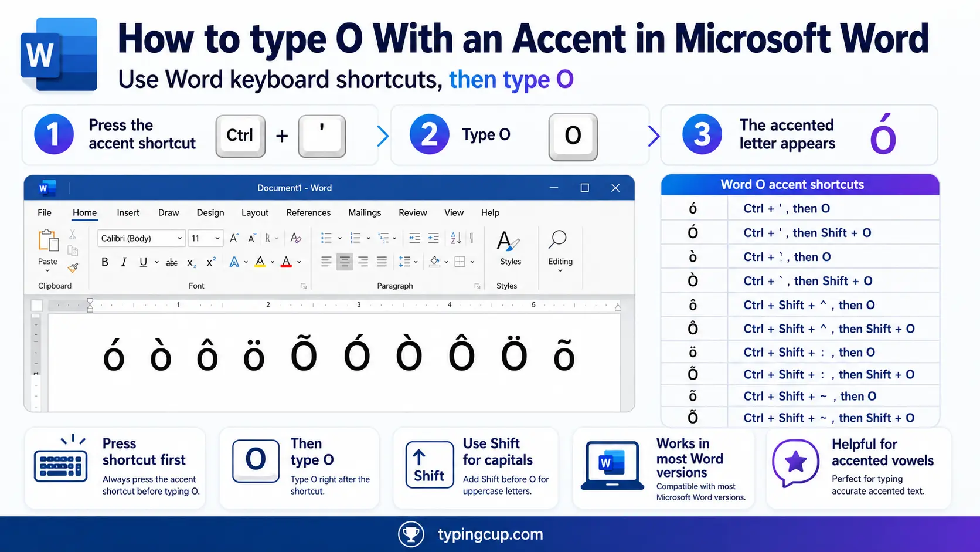Click the Increase Indent icon
Screen dimensions: 980x552
click(x=433, y=238)
